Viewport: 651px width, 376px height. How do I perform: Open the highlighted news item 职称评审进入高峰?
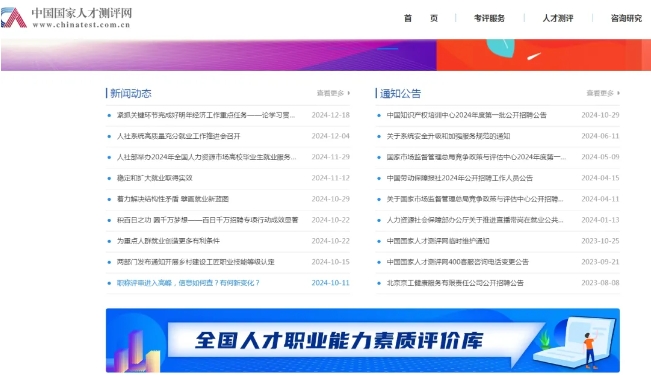[188, 283]
